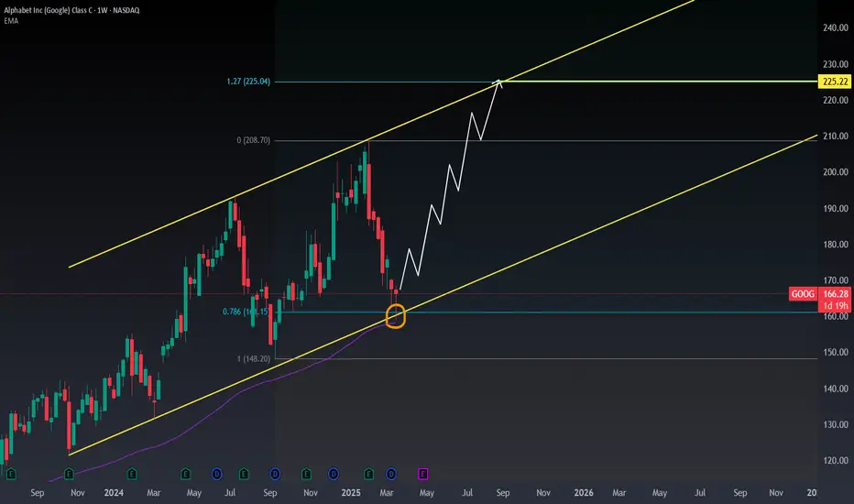Viewport: 854px width, 504px height.
Task: Select the EMA indicator legend label
Action: [11, 21]
